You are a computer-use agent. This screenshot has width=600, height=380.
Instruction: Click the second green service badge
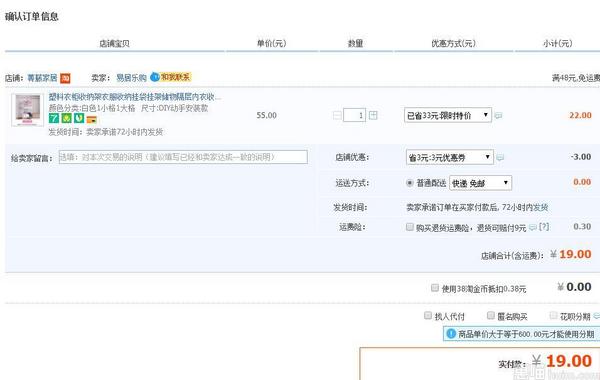[x=67, y=118]
